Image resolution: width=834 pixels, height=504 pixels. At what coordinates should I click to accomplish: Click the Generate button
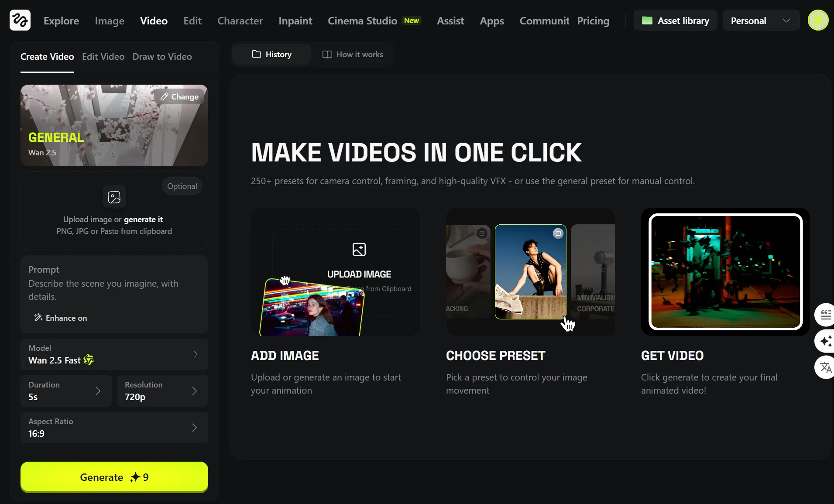[114, 477]
